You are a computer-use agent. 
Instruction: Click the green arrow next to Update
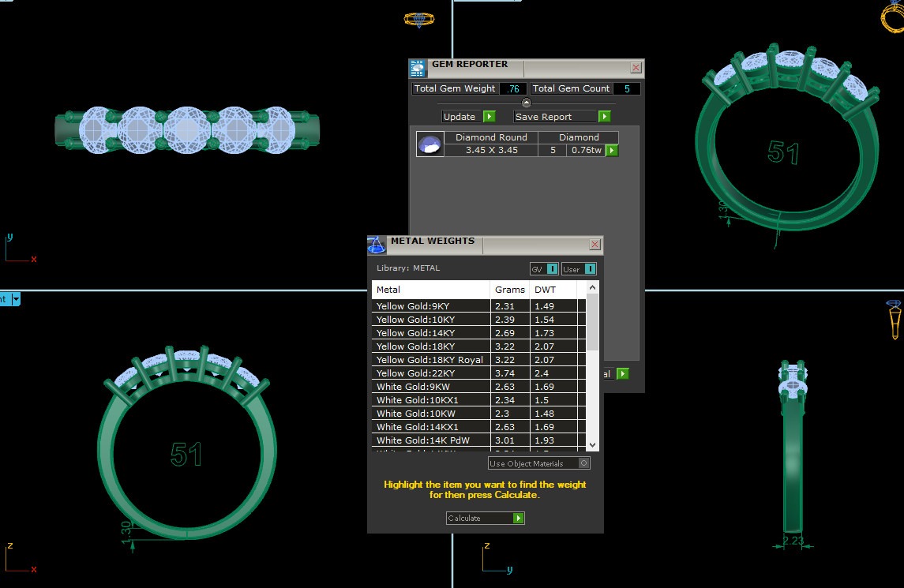tap(489, 117)
